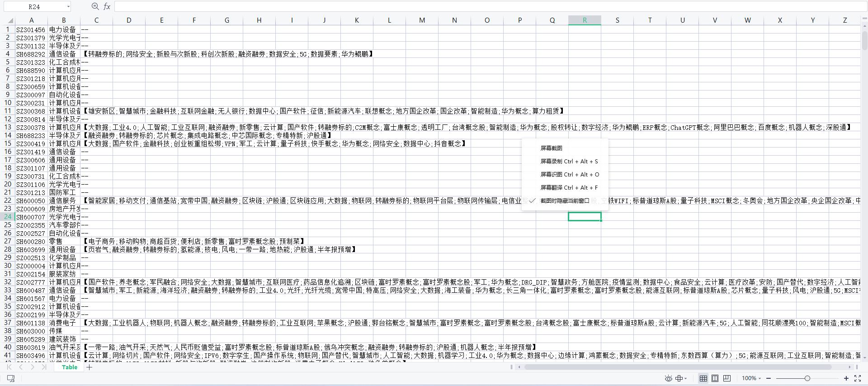Select cell 通信服务 in row 22
This screenshot has height=386, width=868.
pyautogui.click(x=64, y=200)
